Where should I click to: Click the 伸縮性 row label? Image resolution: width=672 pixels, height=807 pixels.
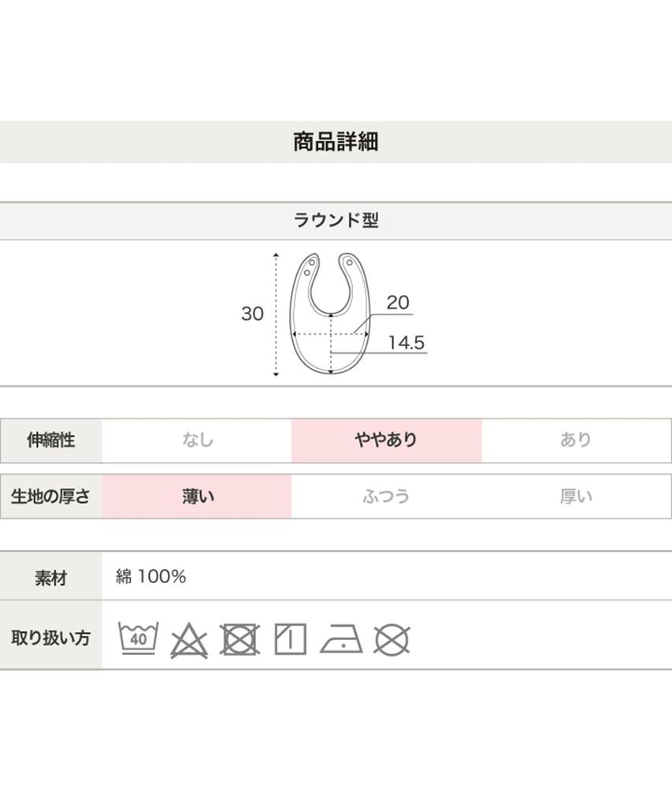coord(51,440)
